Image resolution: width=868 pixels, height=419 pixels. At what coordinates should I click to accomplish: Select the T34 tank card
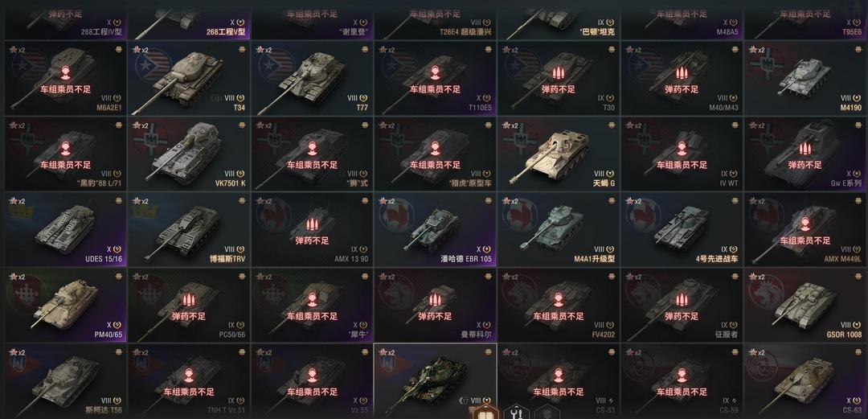tap(189, 77)
